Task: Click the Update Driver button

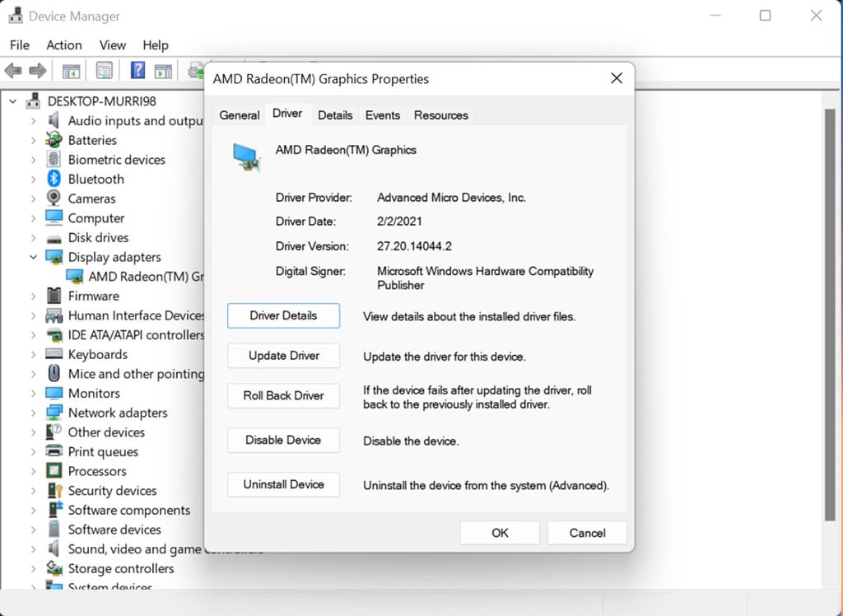Action: (283, 356)
